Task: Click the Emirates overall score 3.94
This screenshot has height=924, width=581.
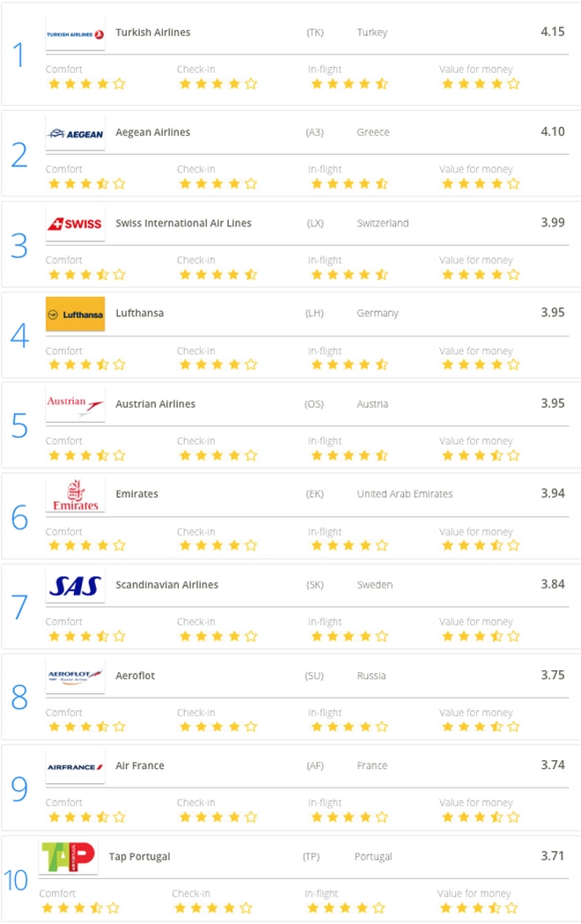Action: click(x=552, y=493)
